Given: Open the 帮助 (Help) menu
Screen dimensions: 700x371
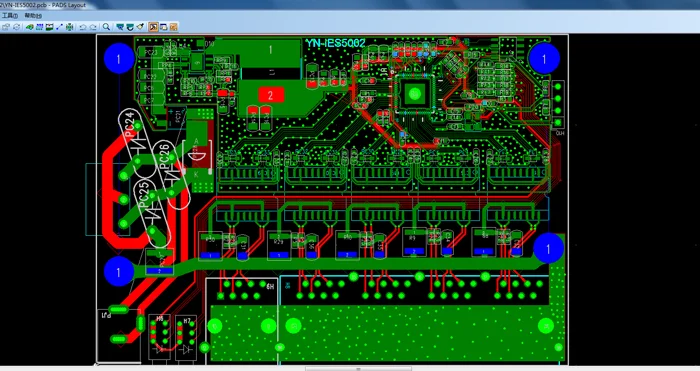Looking at the screenshot, I should 33,16.
